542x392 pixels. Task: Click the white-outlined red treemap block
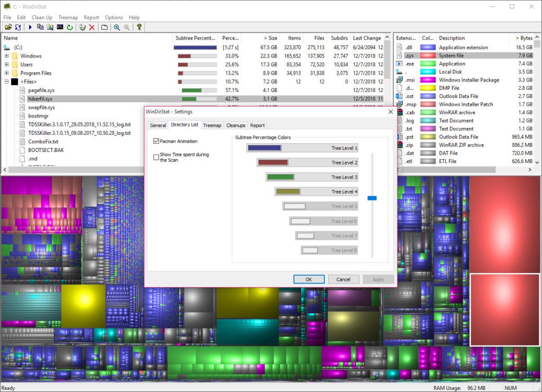click(x=504, y=309)
